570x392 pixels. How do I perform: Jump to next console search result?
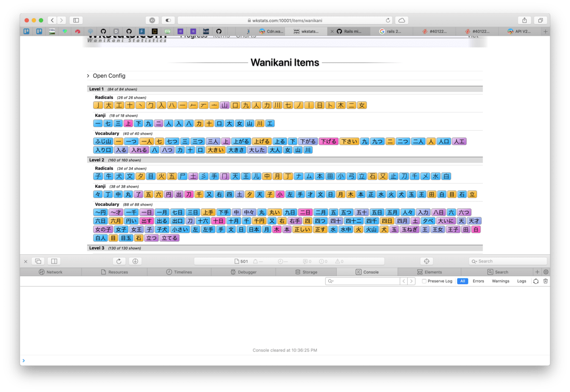tap(412, 281)
